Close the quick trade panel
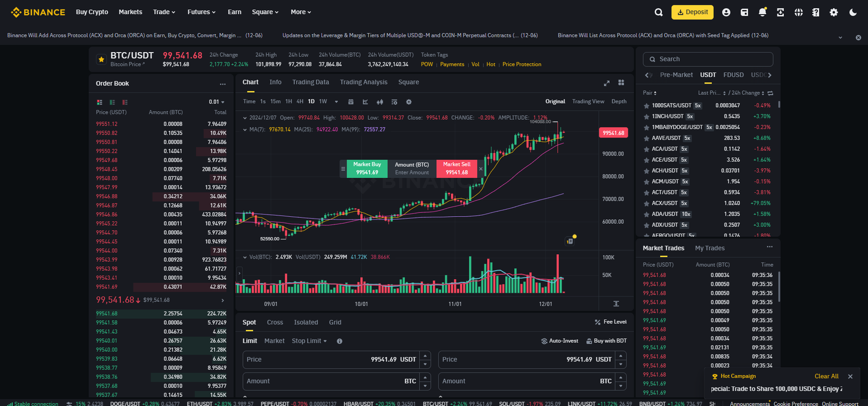Image resolution: width=868 pixels, height=406 pixels. point(481,169)
